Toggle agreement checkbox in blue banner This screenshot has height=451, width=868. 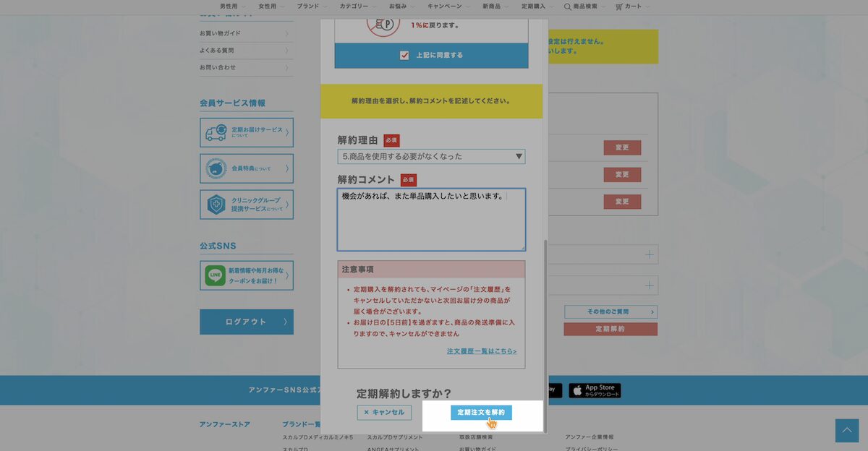click(404, 54)
